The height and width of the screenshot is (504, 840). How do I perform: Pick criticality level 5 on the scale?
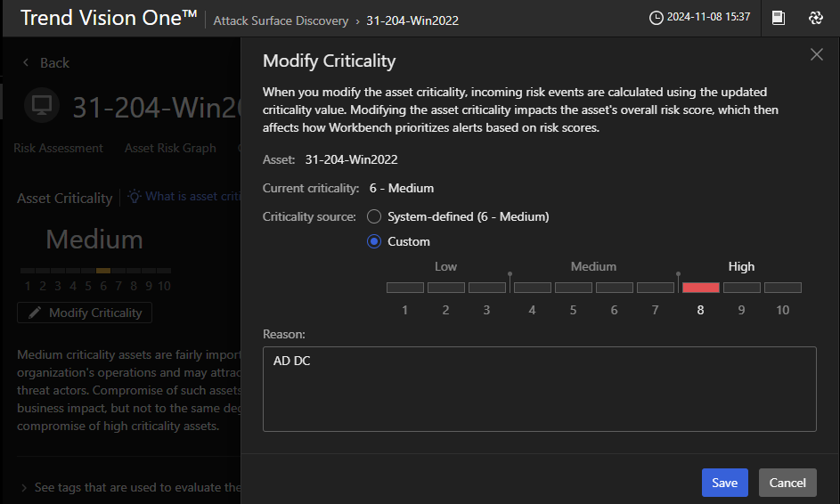click(x=573, y=288)
